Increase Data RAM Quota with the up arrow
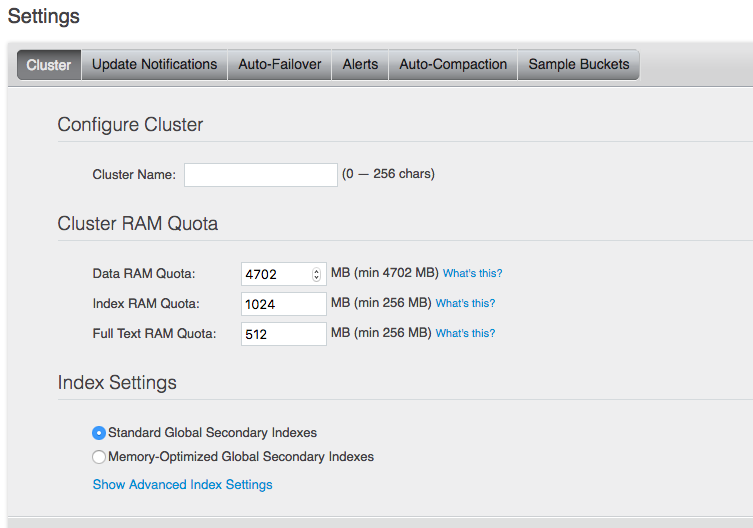Image resolution: width=753 pixels, height=528 pixels. [x=317, y=271]
